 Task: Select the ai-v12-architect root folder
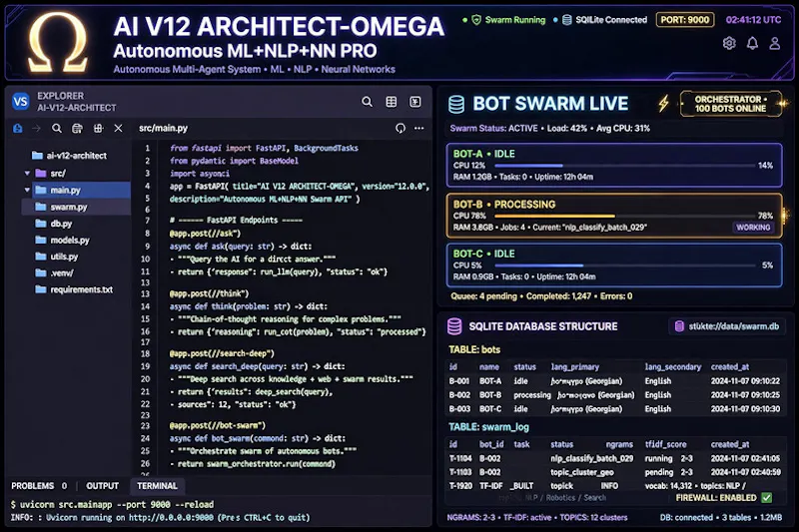[69, 156]
